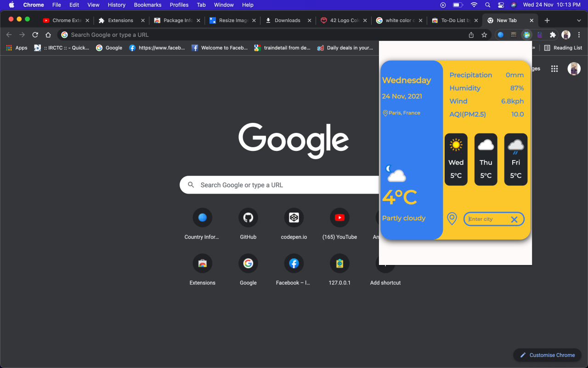Open Reading List panel
The image size is (588, 368).
tap(563, 48)
